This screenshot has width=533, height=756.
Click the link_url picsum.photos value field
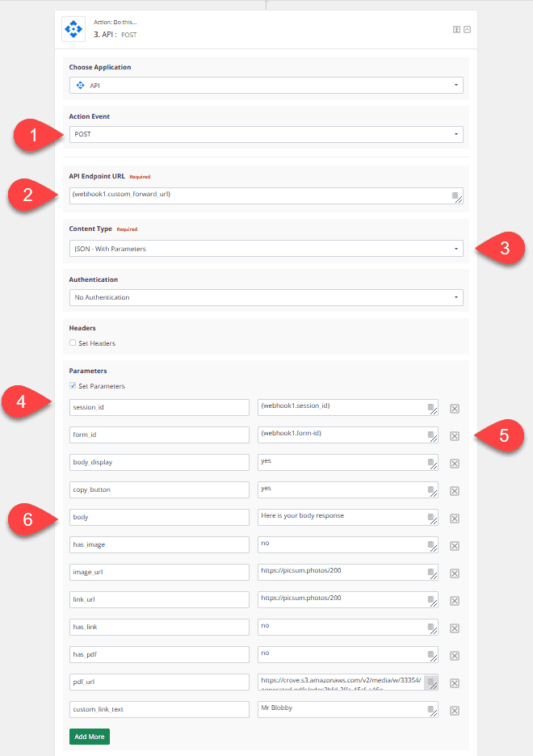tap(348, 600)
